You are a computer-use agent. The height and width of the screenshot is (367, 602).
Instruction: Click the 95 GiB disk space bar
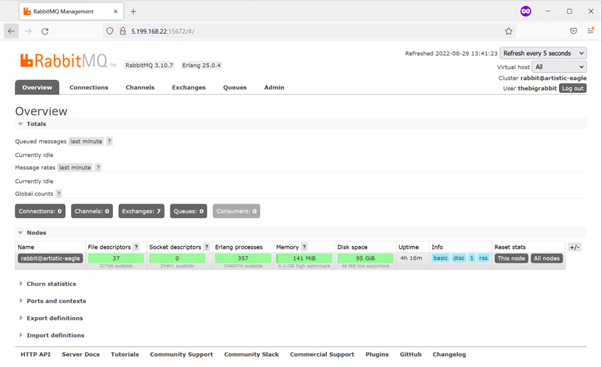coord(365,258)
